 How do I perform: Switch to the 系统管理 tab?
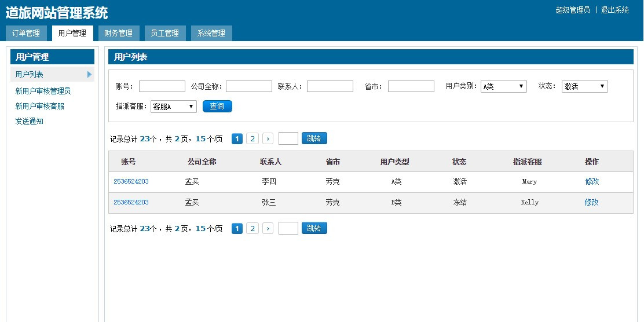[x=211, y=33]
